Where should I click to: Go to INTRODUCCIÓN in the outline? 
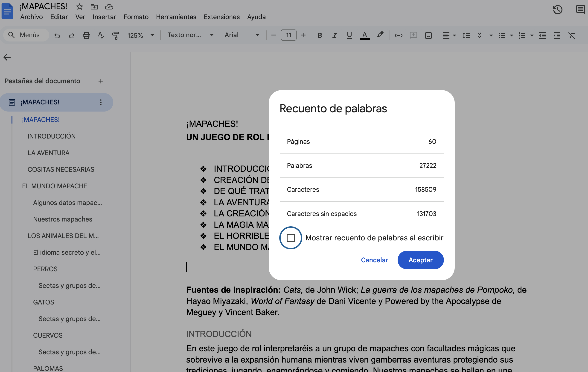pos(52,136)
